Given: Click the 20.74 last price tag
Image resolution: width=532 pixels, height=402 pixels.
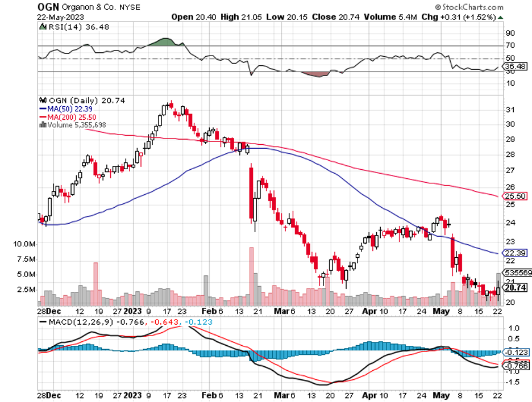Looking at the screenshot, I should click(x=515, y=287).
